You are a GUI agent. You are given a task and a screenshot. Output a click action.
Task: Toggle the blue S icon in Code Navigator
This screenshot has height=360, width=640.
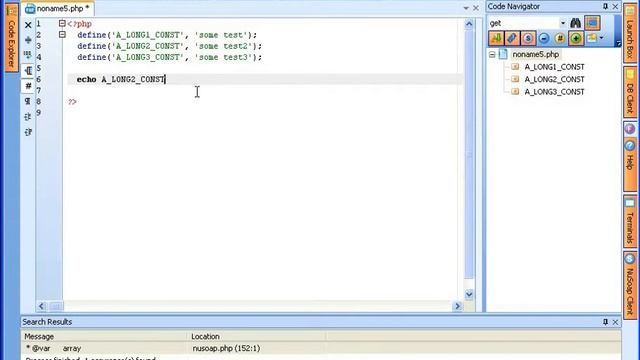click(528, 38)
